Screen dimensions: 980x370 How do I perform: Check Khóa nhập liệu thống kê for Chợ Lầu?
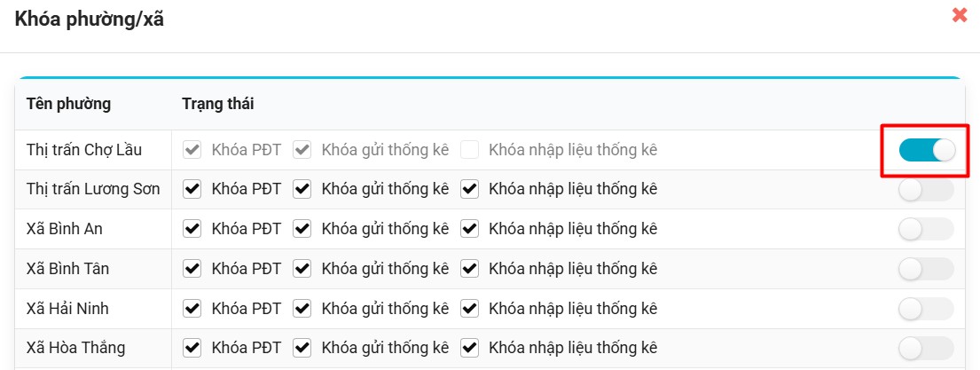pyautogui.click(x=470, y=150)
